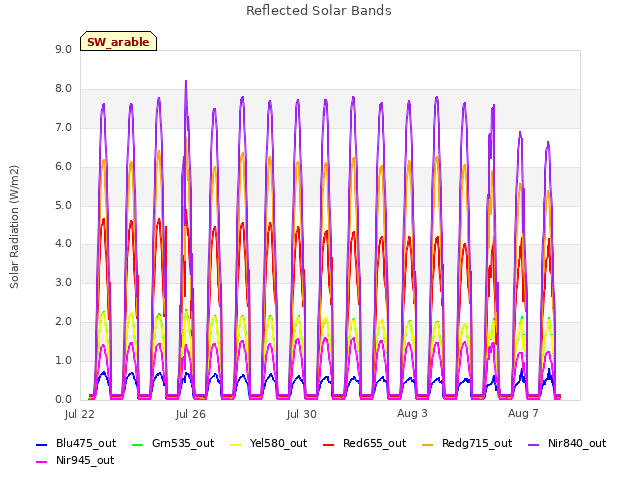Click the 5.0 y-axis tick label
This screenshot has height=480, width=640.
(63, 205)
